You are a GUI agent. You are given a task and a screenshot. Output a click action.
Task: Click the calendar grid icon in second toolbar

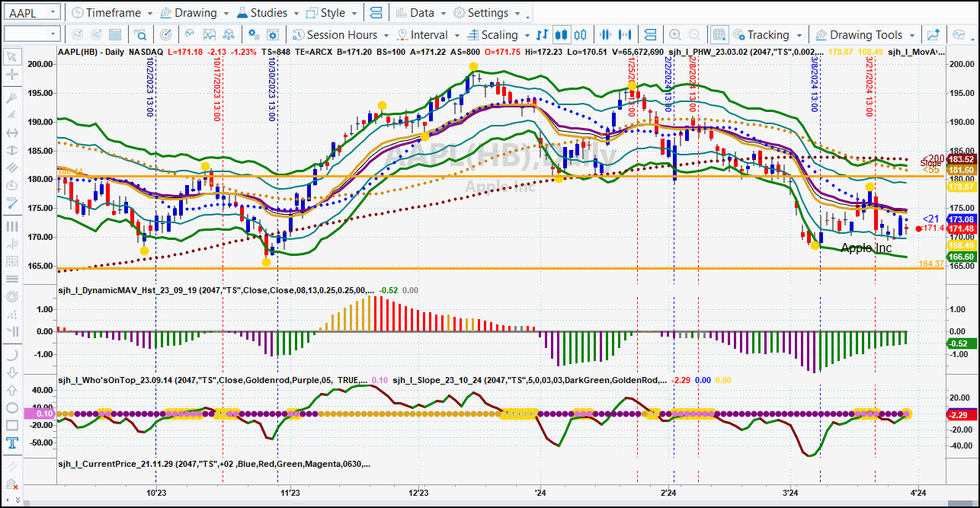[x=115, y=35]
